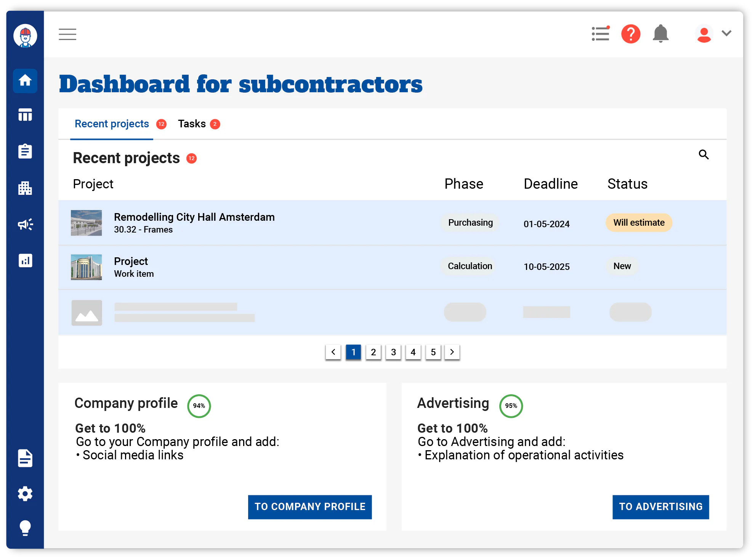Click the red help question mark
This screenshot has width=755, height=560.
(631, 34)
